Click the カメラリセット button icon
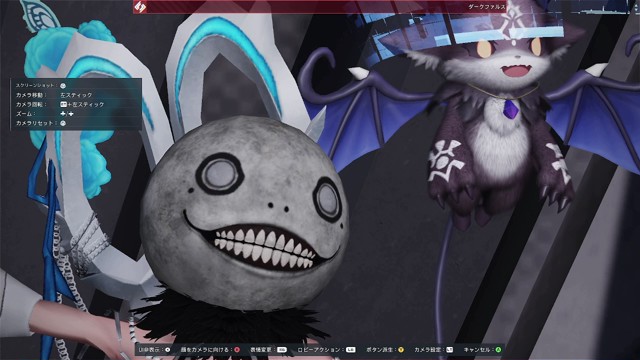The height and width of the screenshot is (360, 640). click(x=63, y=123)
